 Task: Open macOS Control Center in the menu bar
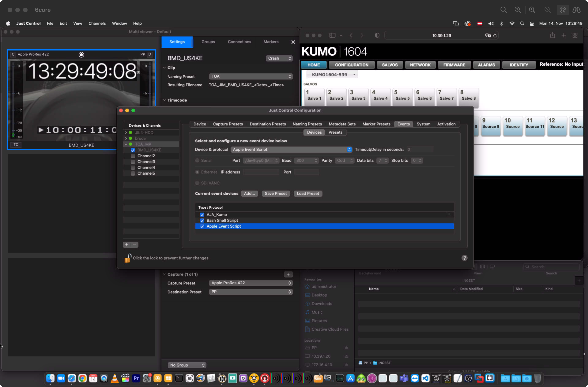tap(532, 24)
